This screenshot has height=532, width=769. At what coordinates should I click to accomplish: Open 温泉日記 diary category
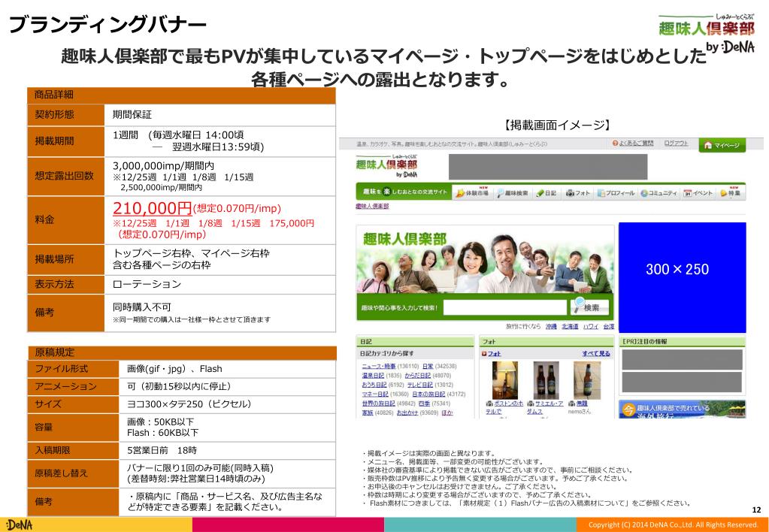click(x=374, y=376)
